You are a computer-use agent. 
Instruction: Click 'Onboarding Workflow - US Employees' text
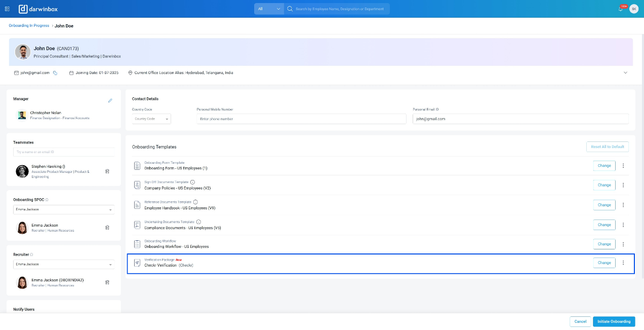[177, 246]
